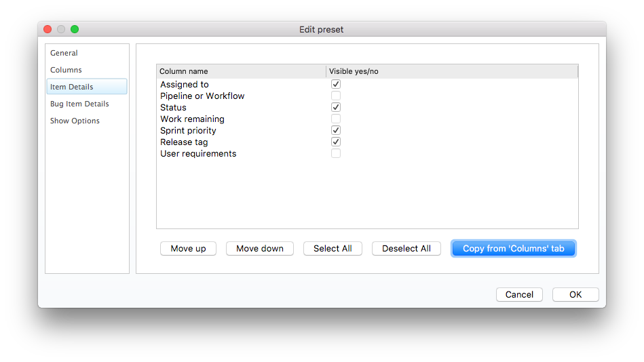Go to Bug Item Details tab
This screenshot has height=362, width=644.
[79, 104]
